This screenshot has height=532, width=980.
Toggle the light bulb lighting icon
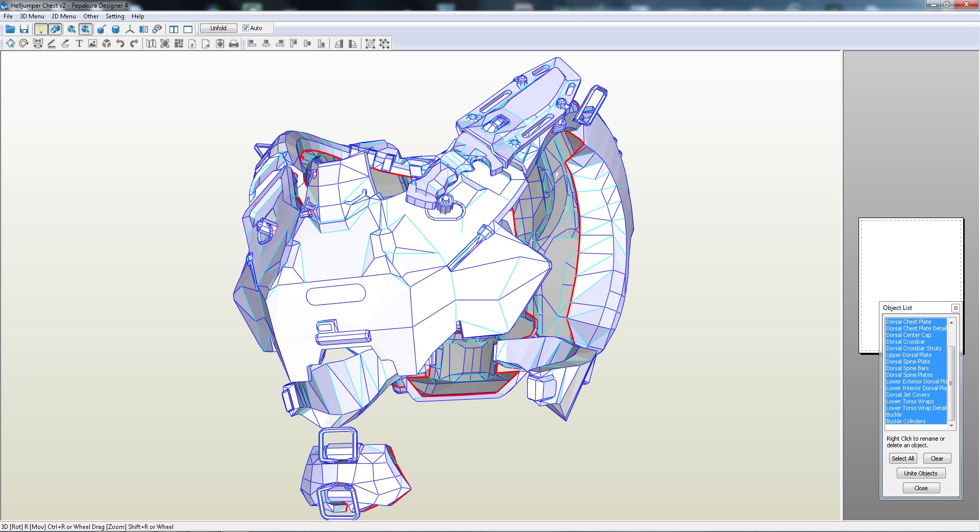pyautogui.click(x=41, y=29)
